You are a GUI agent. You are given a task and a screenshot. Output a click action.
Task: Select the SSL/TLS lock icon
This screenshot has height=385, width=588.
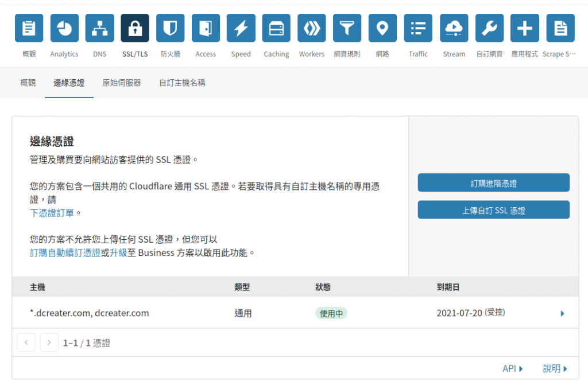pos(135,28)
